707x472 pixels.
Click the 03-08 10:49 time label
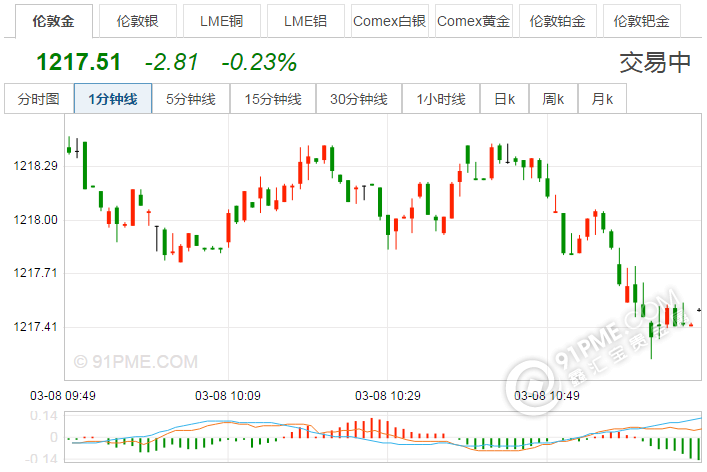(547, 396)
